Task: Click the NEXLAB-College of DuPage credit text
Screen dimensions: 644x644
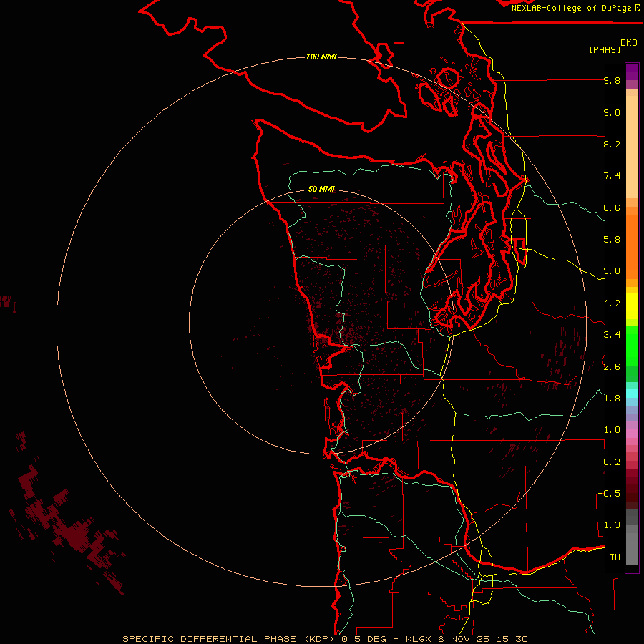Action: click(572, 8)
